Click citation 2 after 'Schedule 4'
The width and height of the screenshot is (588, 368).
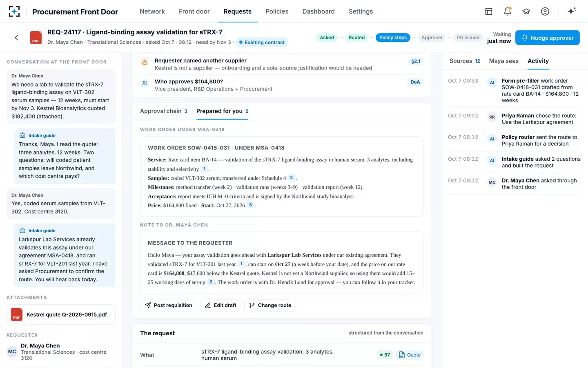point(291,177)
